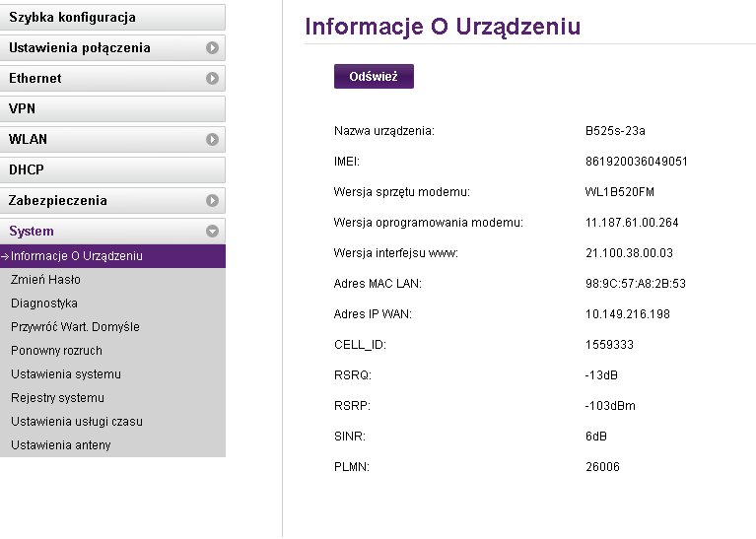Viewport: 756px width, 539px height.
Task: Open the Zabezpieczenia menu section
Action: point(112,201)
